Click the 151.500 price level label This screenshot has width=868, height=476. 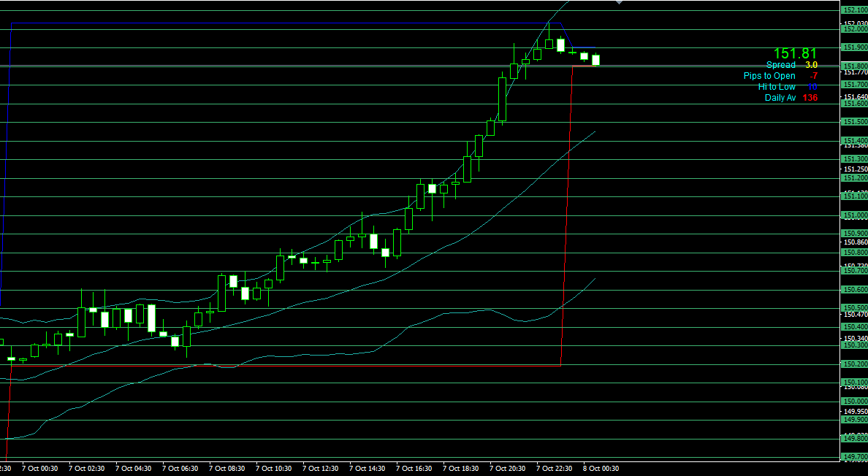pyautogui.click(x=854, y=122)
